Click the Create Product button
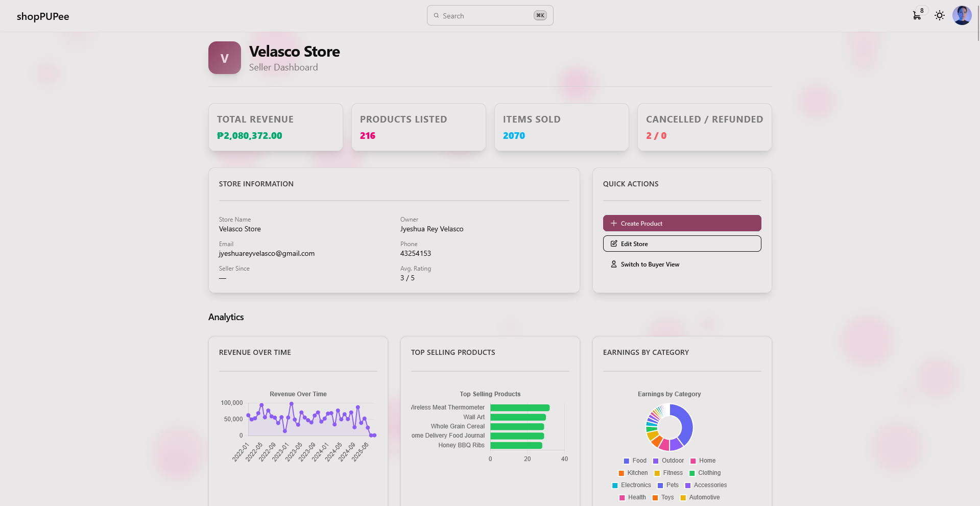980x506 pixels. point(682,223)
